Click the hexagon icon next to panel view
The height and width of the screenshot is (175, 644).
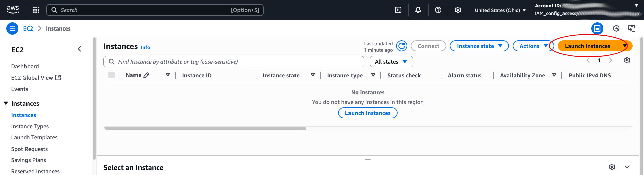pos(616,28)
